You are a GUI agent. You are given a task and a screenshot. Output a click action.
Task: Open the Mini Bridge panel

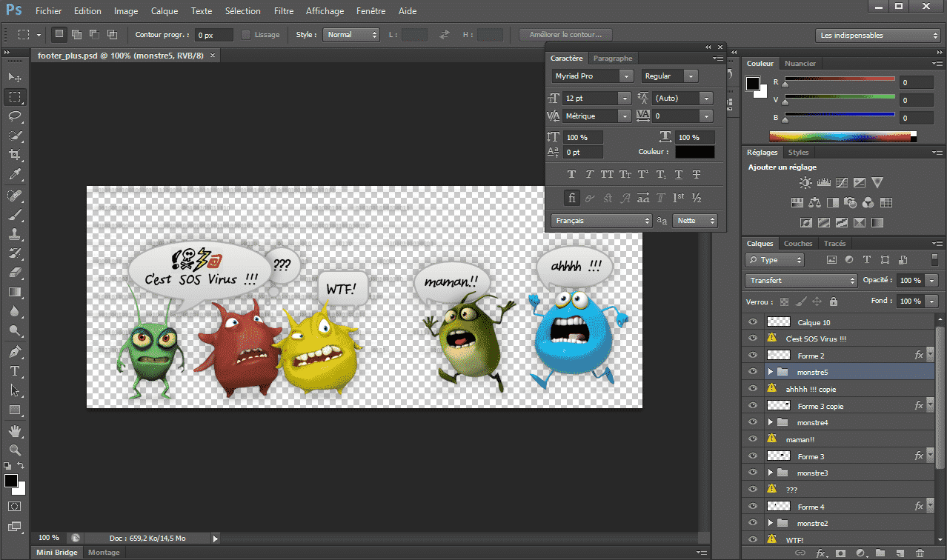56,553
